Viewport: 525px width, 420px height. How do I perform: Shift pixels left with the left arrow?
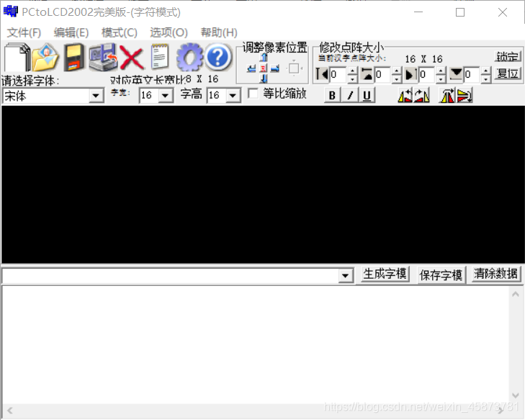pyautogui.click(x=251, y=68)
